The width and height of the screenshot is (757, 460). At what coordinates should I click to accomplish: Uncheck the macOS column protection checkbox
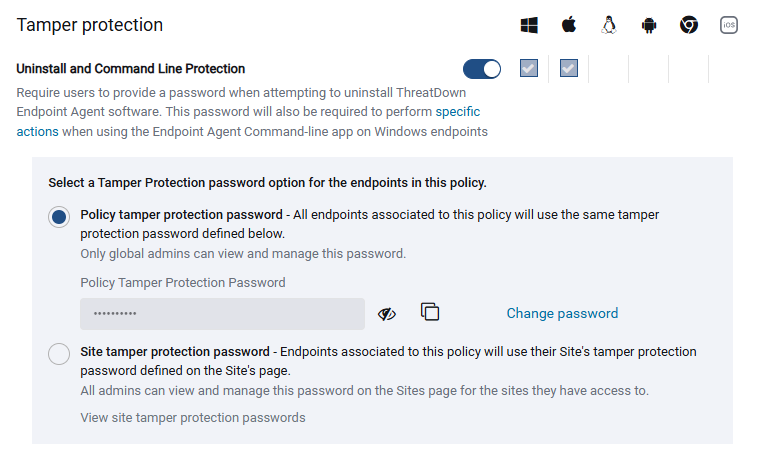pos(569,68)
